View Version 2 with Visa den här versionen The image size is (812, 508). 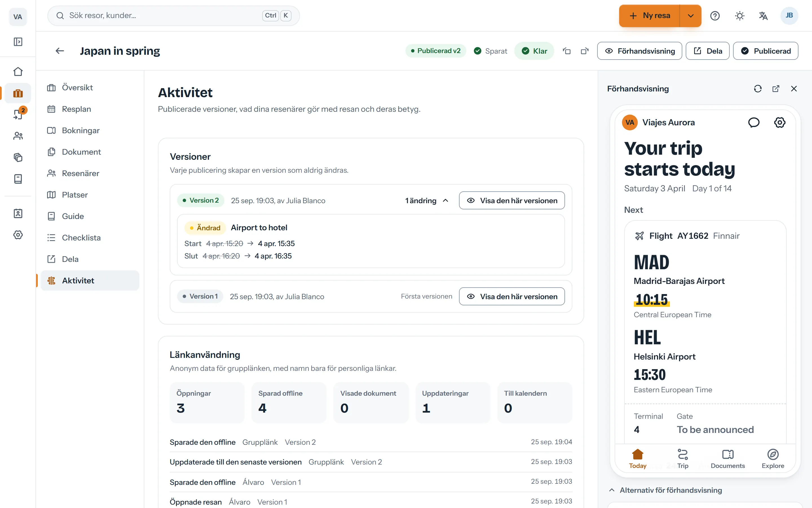click(x=512, y=201)
